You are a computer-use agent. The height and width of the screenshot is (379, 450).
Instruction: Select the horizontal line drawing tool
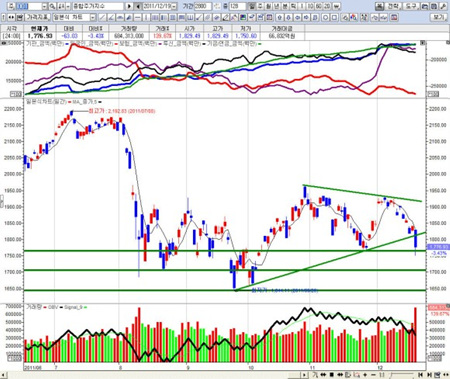click(137, 17)
